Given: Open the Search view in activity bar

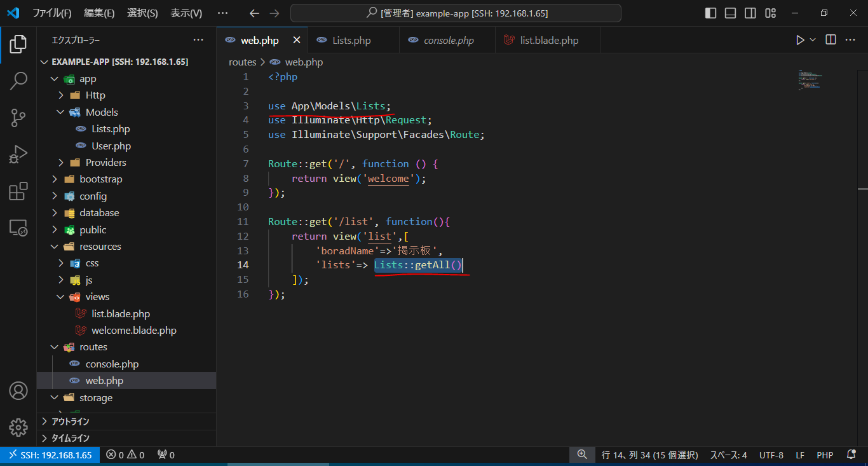Looking at the screenshot, I should (x=18, y=81).
